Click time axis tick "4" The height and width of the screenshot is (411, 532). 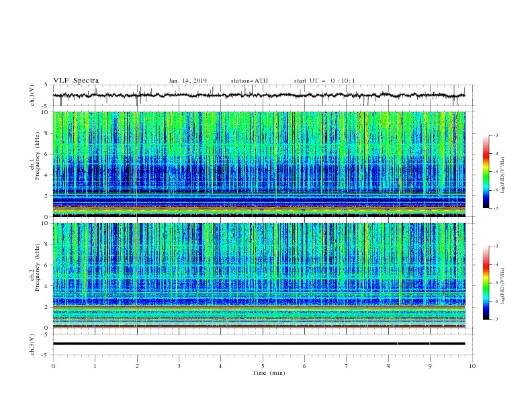tap(220, 366)
